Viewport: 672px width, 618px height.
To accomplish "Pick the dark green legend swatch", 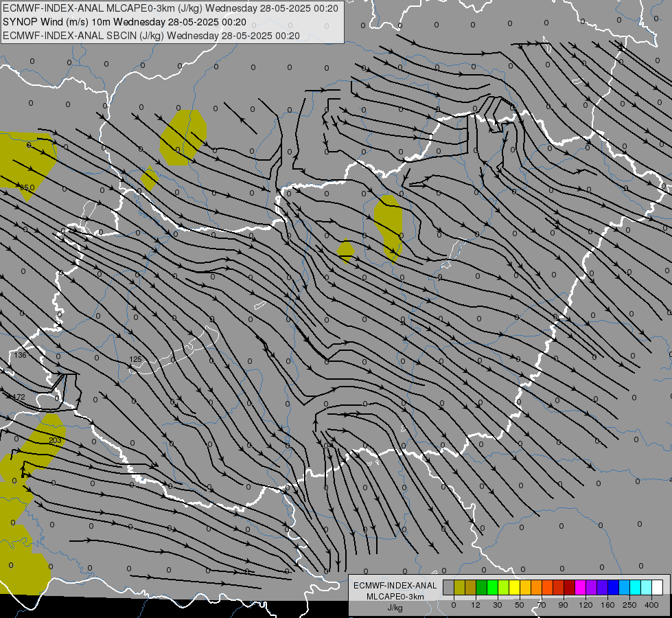I will coord(481,587).
